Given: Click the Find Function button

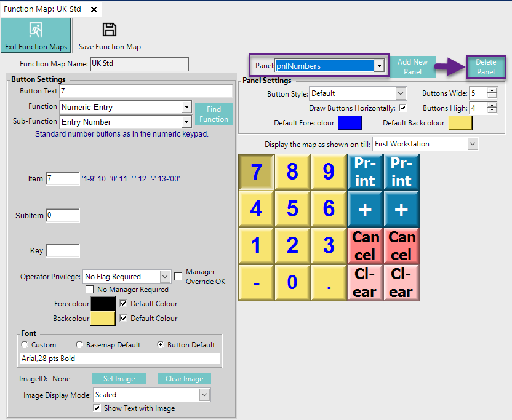Looking at the screenshot, I should (214, 114).
